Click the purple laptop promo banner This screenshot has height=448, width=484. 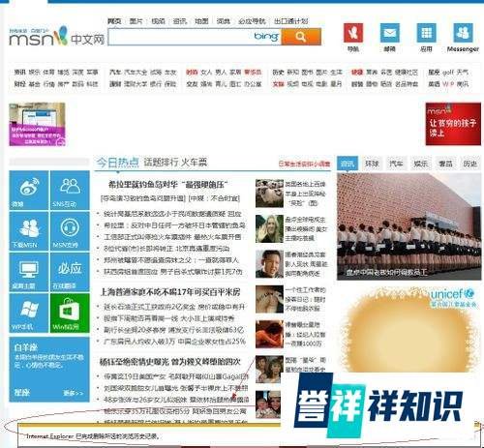click(x=37, y=124)
